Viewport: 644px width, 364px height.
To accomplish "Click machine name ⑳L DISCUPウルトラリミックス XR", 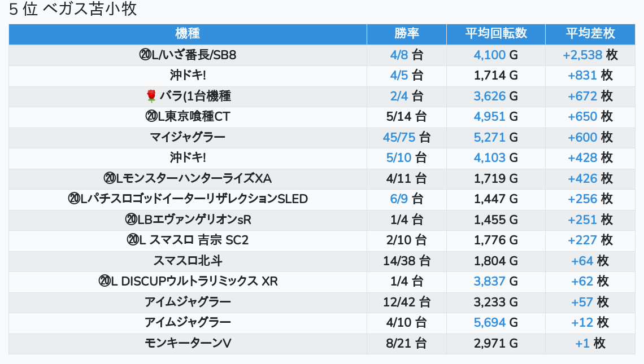I will point(188,281).
